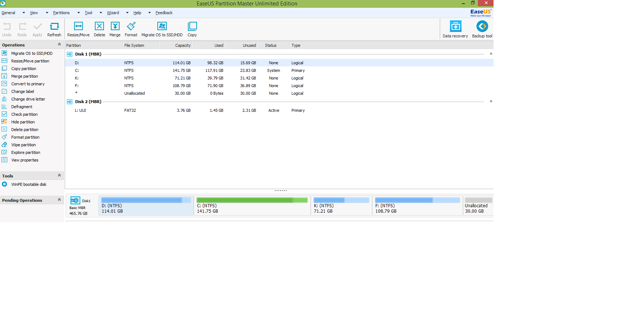Sort by the Capacity column header
644x331 pixels.
pyautogui.click(x=176, y=45)
